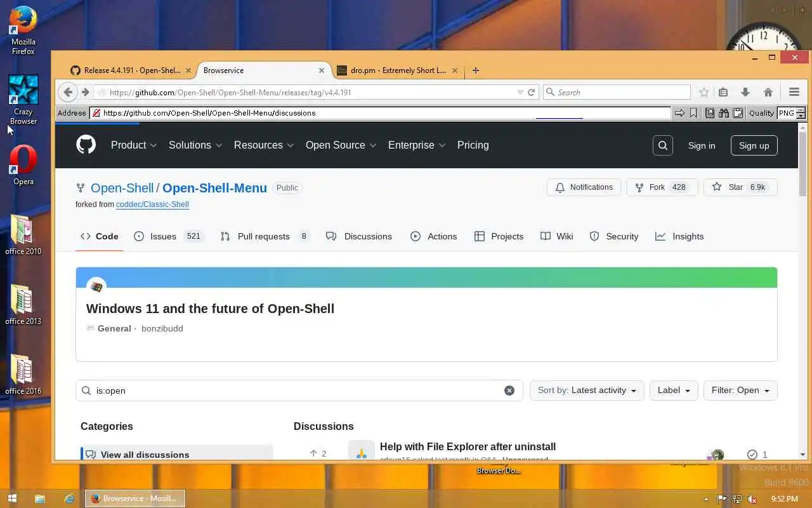This screenshot has width=812, height=508.
Task: Click the Pricing link
Action: [x=473, y=145]
